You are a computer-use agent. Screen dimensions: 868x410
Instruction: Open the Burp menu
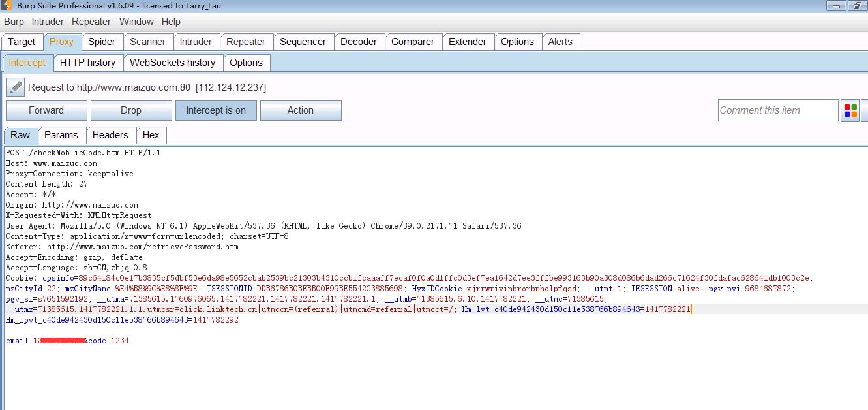pos(14,22)
